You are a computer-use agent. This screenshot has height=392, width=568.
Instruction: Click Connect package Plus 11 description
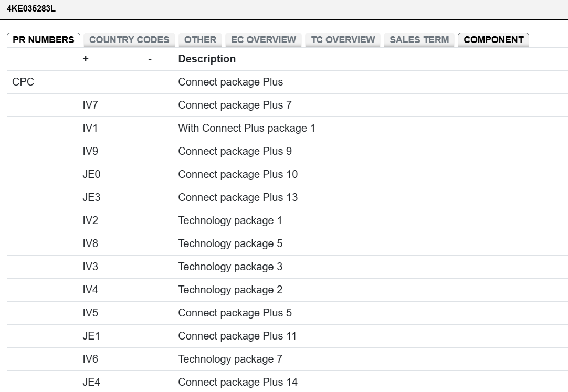237,336
